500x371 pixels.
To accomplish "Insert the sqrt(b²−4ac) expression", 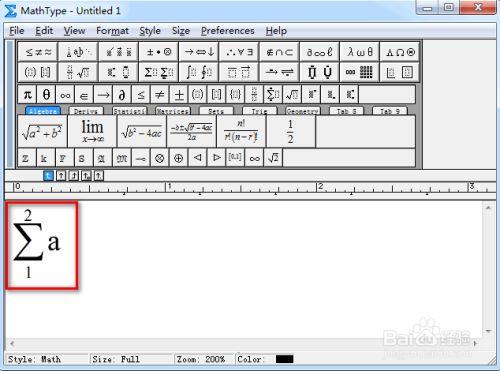I will (x=142, y=131).
